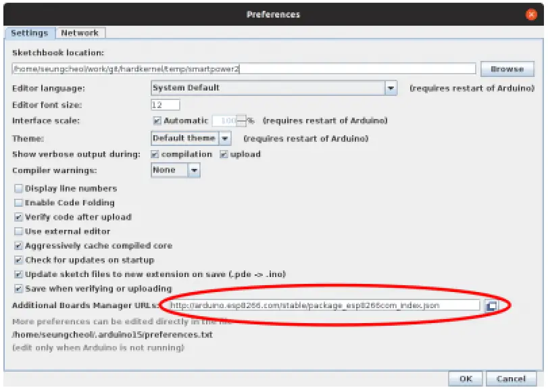The width and height of the screenshot is (548, 392).
Task: Click the Additional Boards Manager URLs field
Action: 323,305
